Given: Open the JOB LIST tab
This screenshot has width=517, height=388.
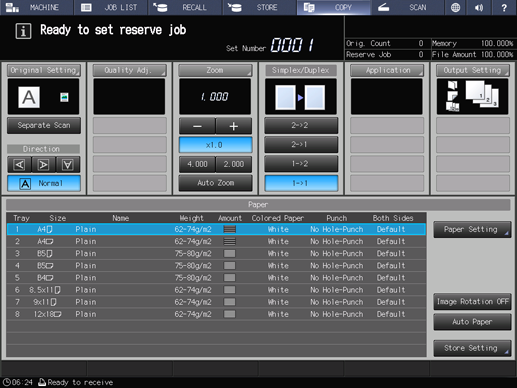Looking at the screenshot, I should (x=111, y=7).
